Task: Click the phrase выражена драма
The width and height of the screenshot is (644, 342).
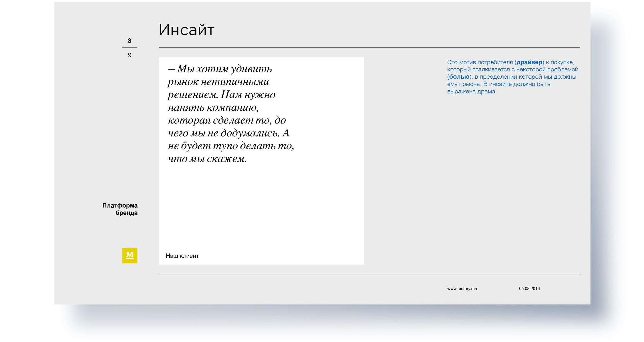Action: (x=472, y=92)
